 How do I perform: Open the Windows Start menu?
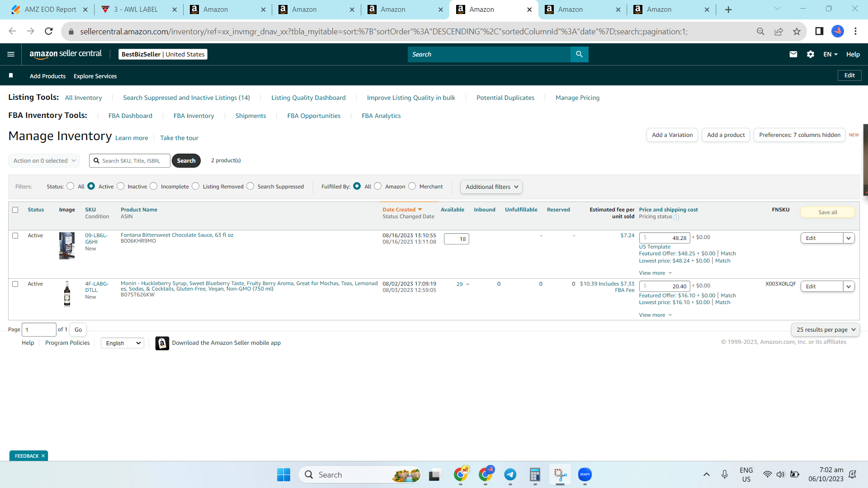(x=283, y=474)
